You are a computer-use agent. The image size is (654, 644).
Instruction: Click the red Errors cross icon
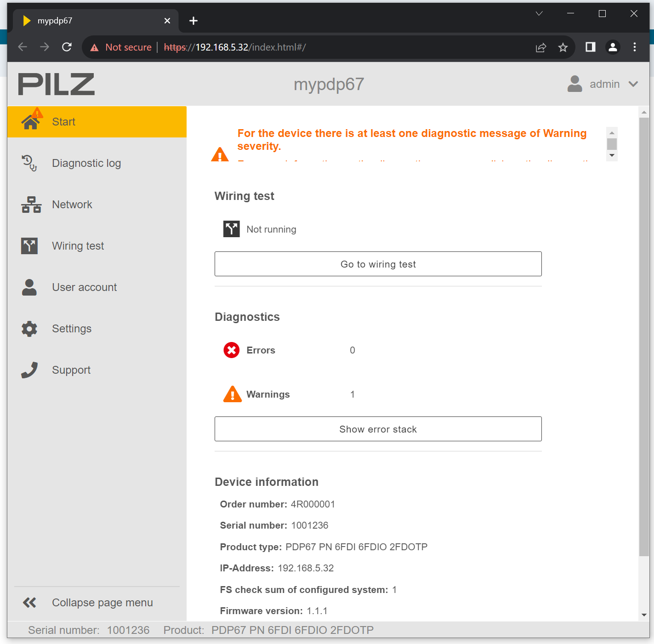point(232,350)
